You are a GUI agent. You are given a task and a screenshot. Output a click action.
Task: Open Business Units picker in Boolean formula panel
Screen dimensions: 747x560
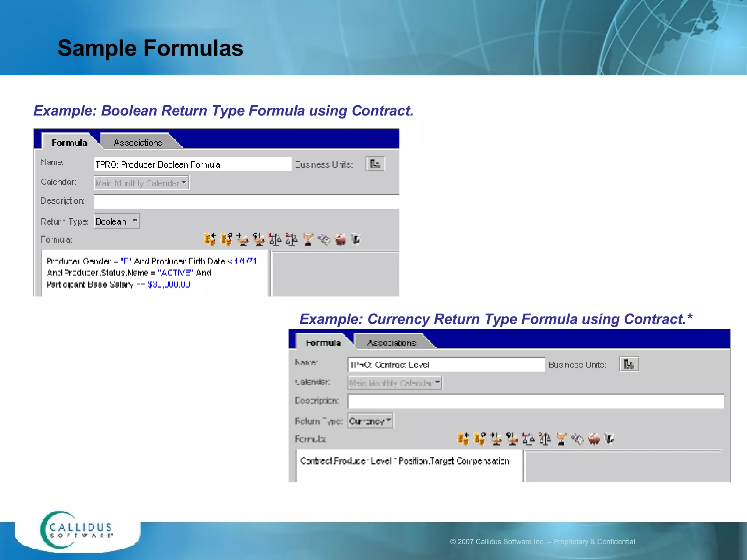375,164
